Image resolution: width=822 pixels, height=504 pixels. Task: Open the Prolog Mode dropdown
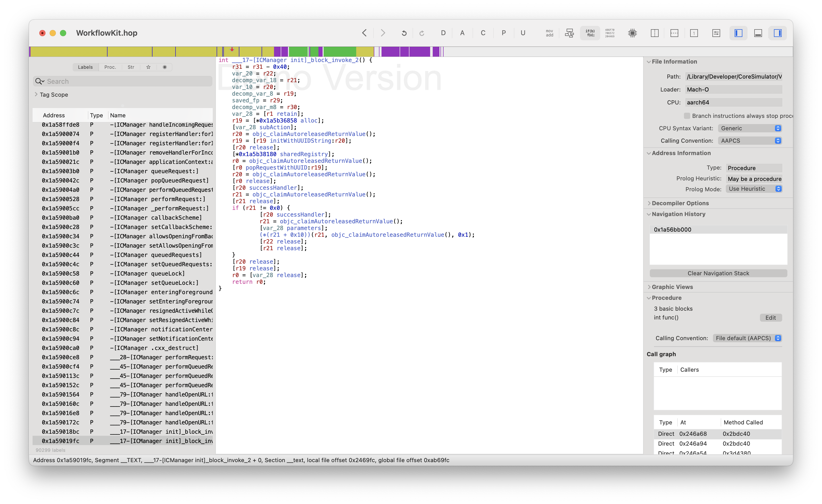(754, 189)
